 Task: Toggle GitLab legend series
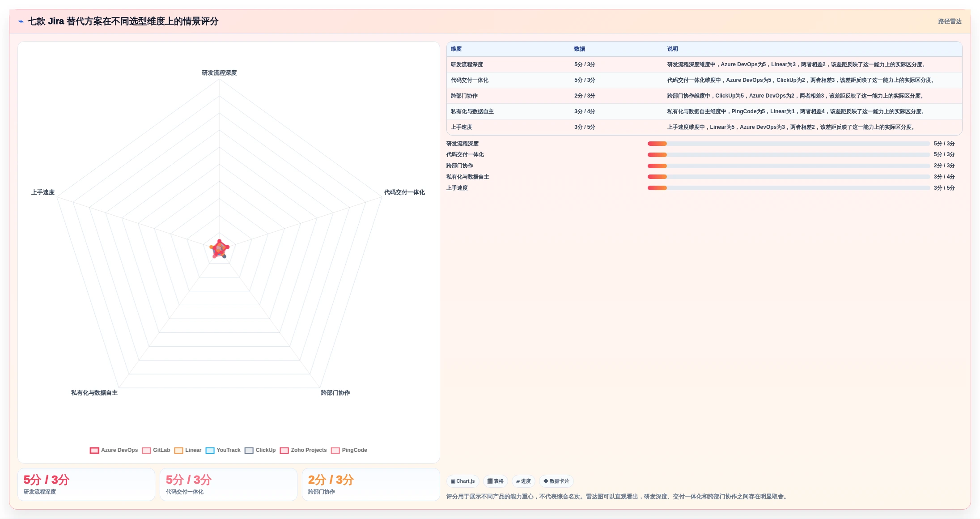(156, 450)
